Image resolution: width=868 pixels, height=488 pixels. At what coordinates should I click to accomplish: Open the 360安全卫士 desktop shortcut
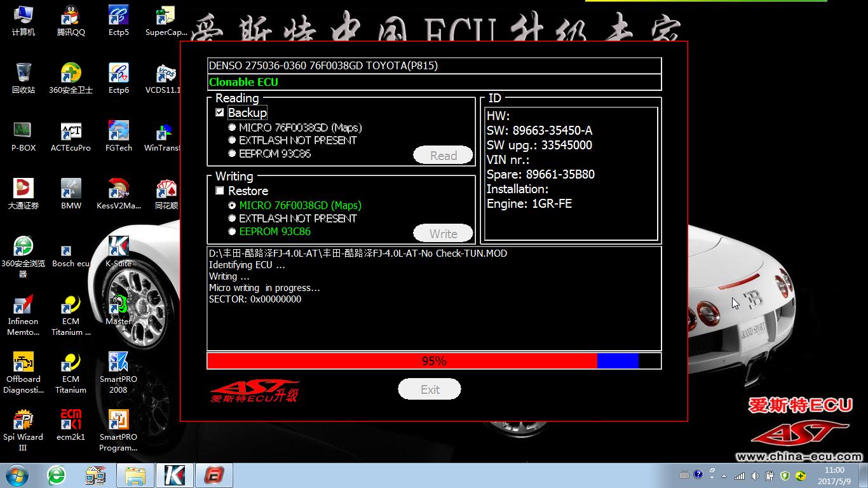coord(71,78)
